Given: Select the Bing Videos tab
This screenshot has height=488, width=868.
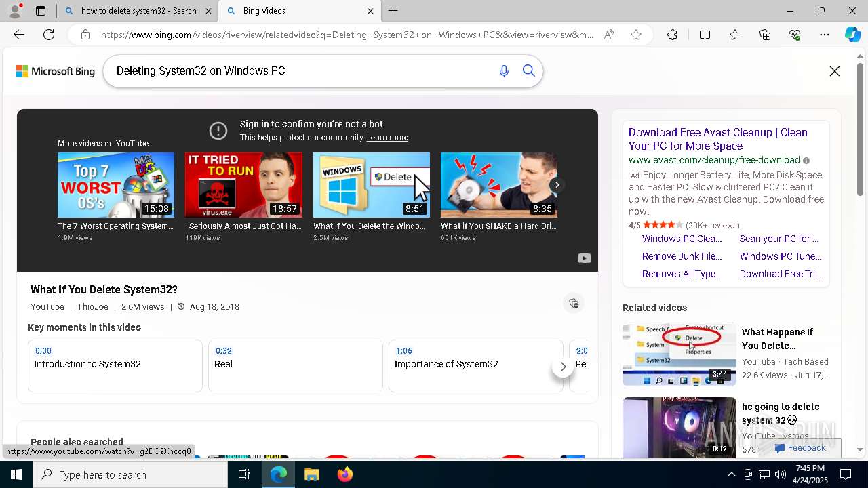Looking at the screenshot, I should (292, 11).
